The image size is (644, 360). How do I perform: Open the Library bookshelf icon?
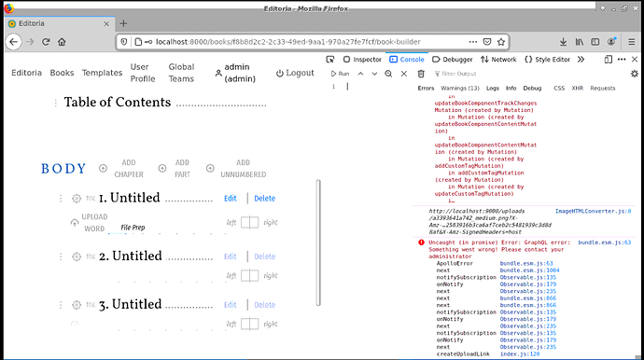tap(579, 42)
